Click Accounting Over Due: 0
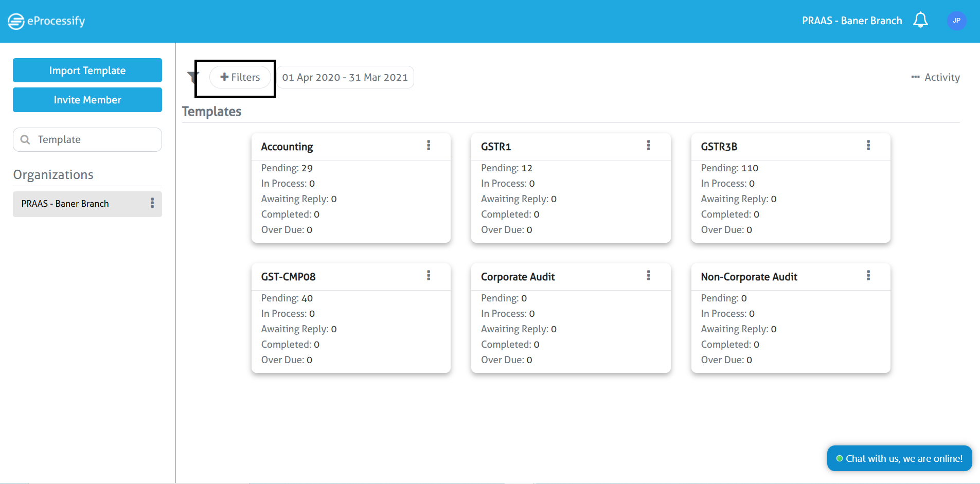This screenshot has width=980, height=484. click(287, 230)
